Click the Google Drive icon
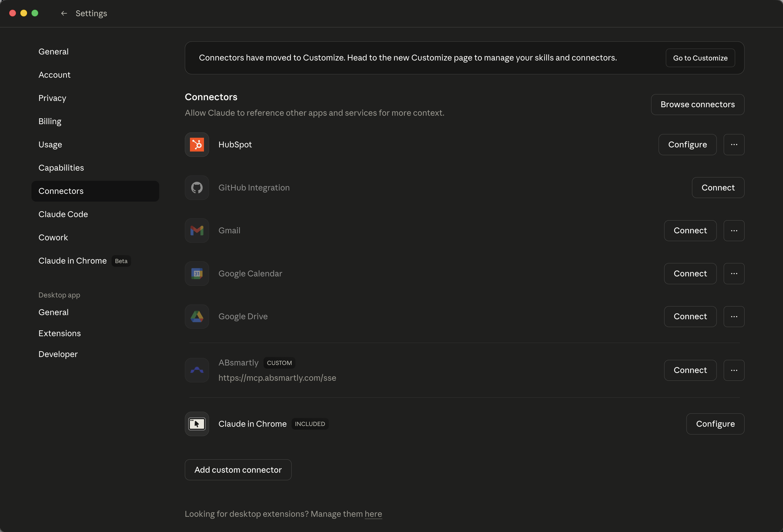The height and width of the screenshot is (532, 783). click(x=197, y=316)
